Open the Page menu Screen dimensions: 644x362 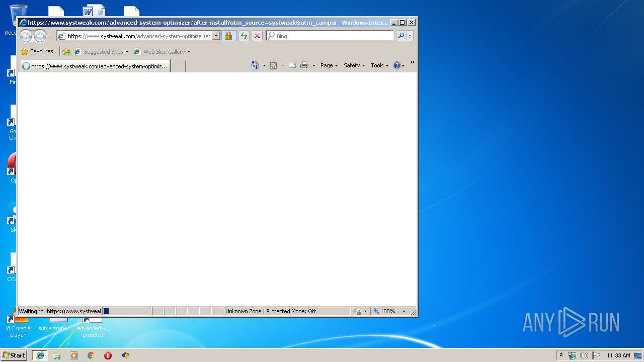(x=329, y=65)
